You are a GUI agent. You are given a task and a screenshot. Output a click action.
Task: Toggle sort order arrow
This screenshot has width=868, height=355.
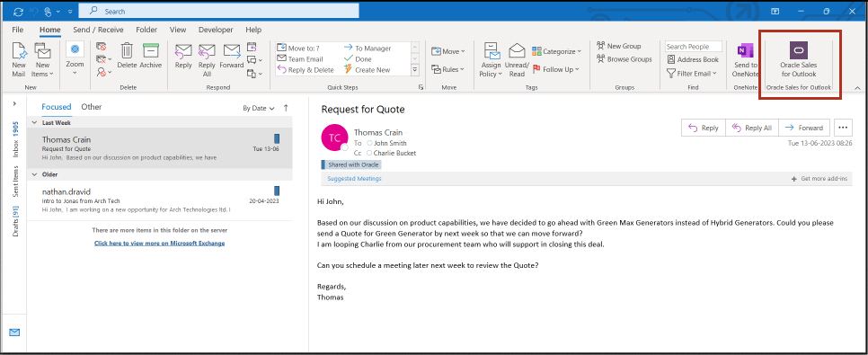(x=286, y=108)
